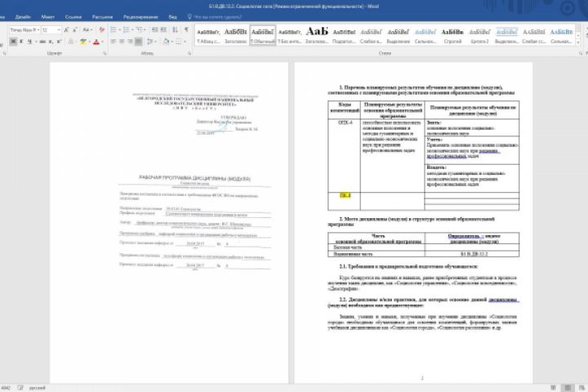
Task: Open underline style dropdown arrow
Action: click(x=35, y=42)
